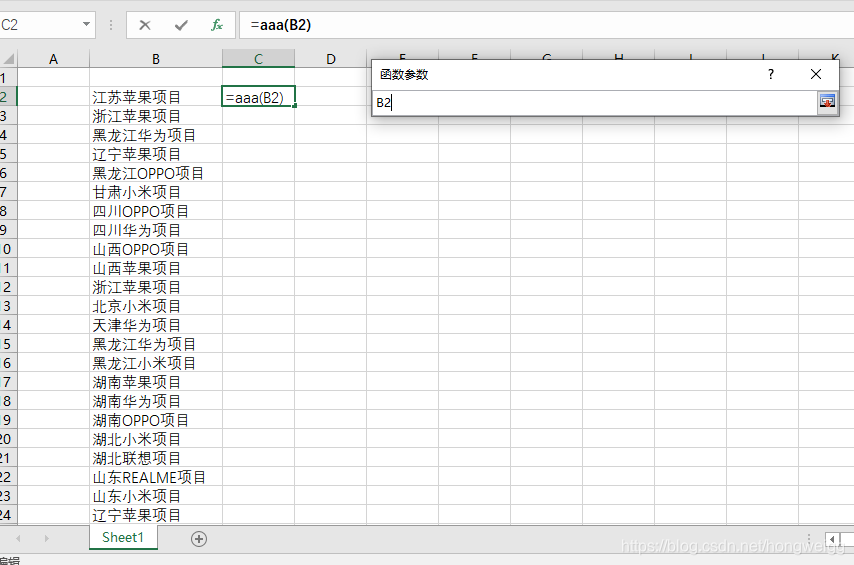Click the previous sheet navigation arrow
Viewport: 854px width, 565px height.
coord(19,538)
